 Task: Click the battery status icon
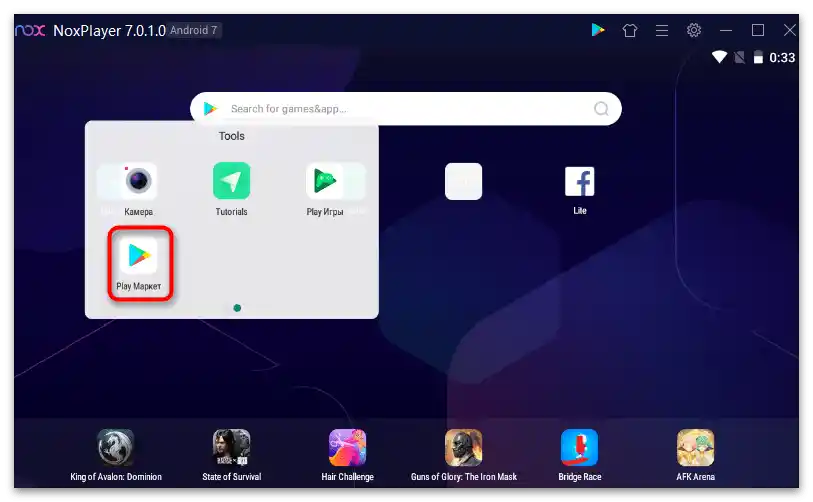click(x=758, y=57)
